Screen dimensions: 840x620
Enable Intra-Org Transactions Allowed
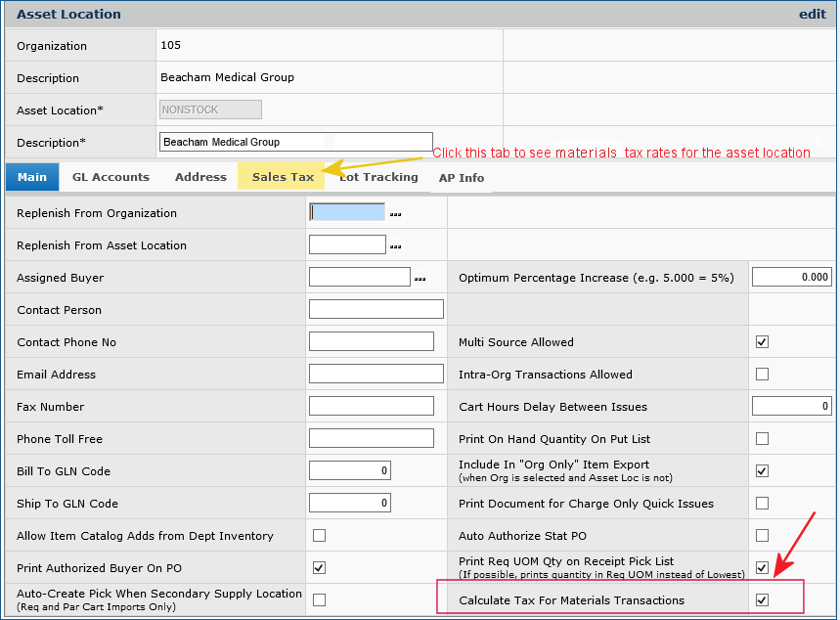[762, 374]
